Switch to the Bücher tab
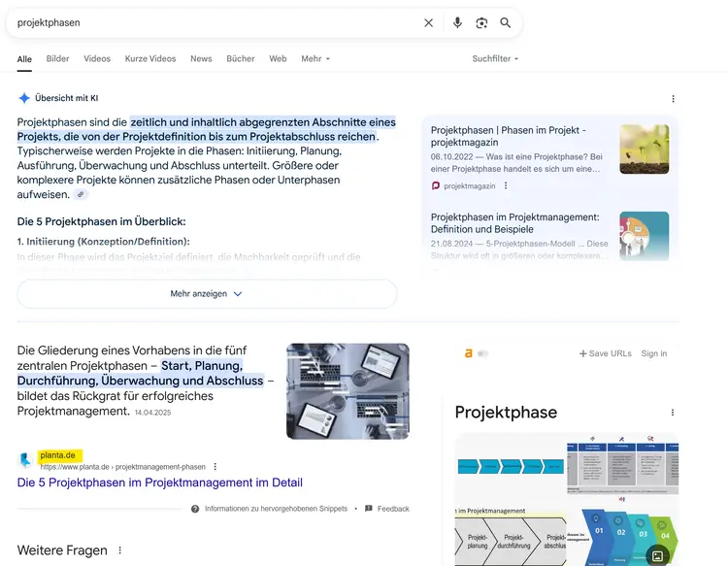This screenshot has height=566, width=728. click(x=241, y=59)
